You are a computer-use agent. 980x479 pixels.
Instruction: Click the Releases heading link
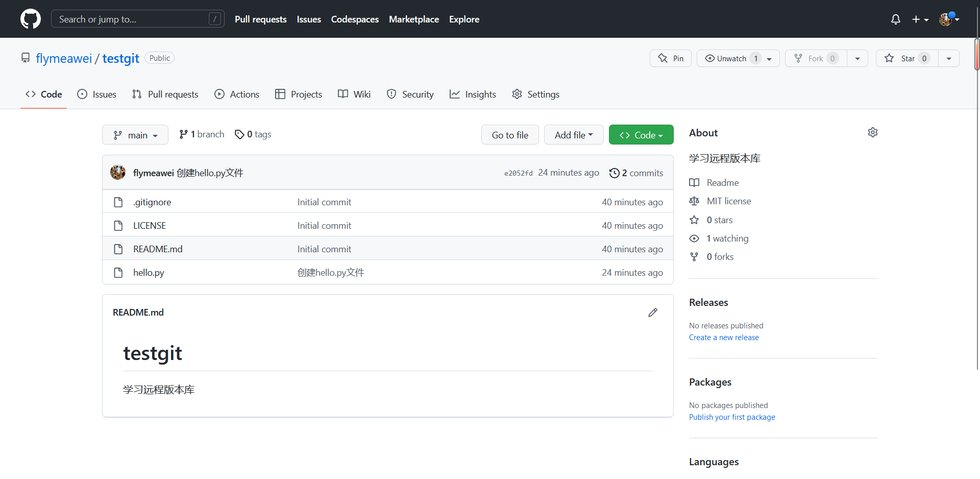[x=708, y=302]
